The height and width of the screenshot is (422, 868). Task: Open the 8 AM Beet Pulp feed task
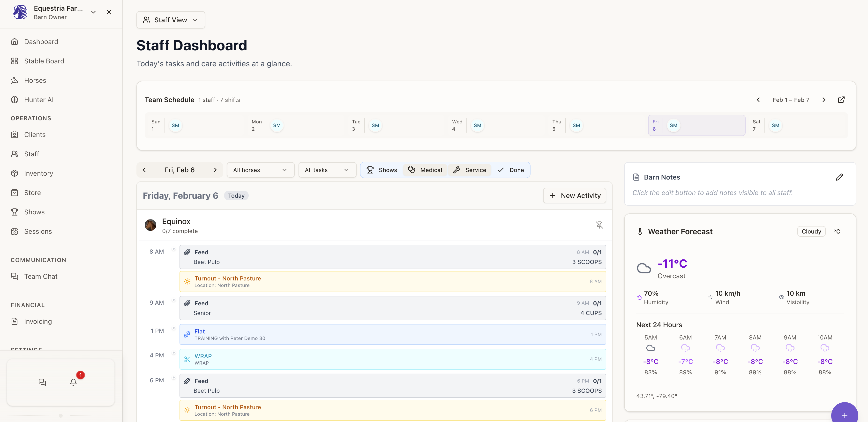pos(392,257)
